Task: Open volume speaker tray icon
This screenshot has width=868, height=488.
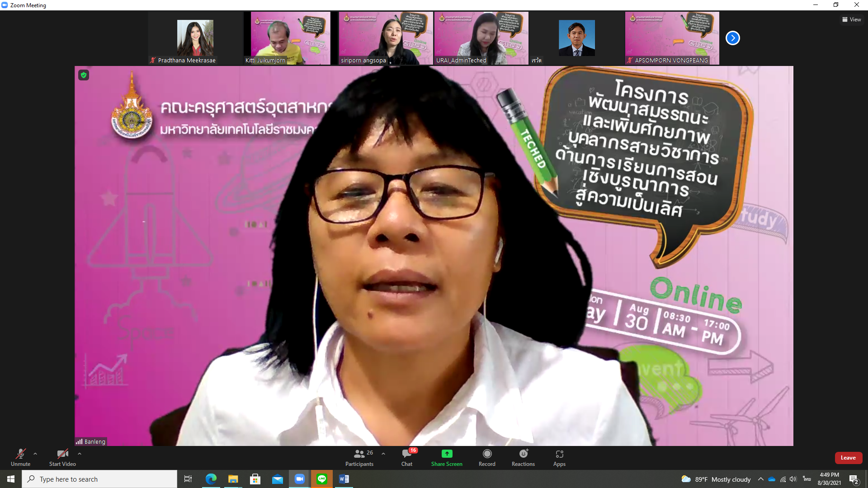Action: [793, 479]
